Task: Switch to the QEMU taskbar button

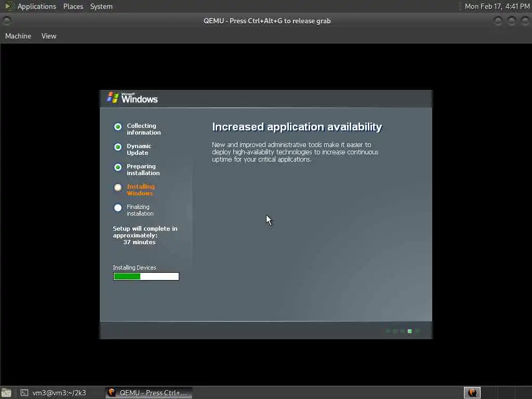Action: 148,393
